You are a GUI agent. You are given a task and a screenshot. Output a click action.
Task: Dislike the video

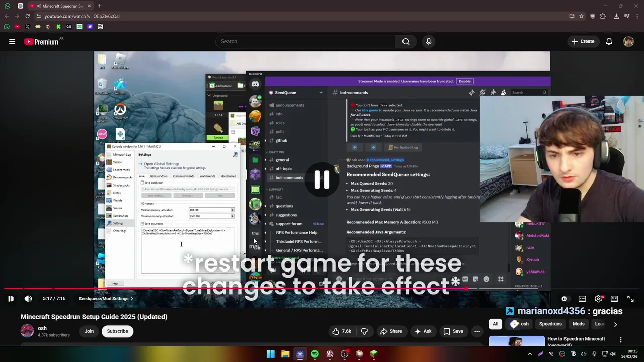364,331
